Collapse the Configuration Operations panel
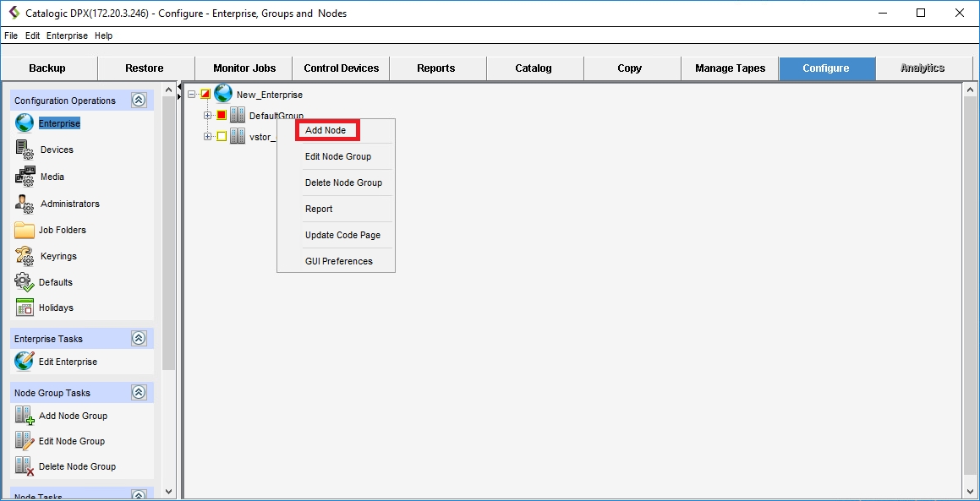 click(139, 101)
